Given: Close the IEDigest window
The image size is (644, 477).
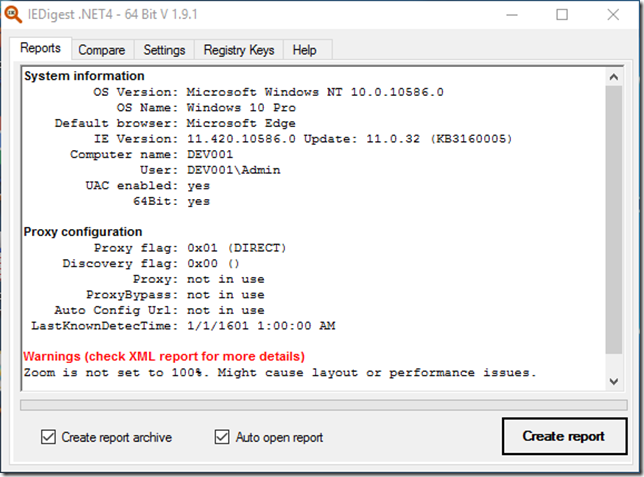Looking at the screenshot, I should [x=613, y=15].
